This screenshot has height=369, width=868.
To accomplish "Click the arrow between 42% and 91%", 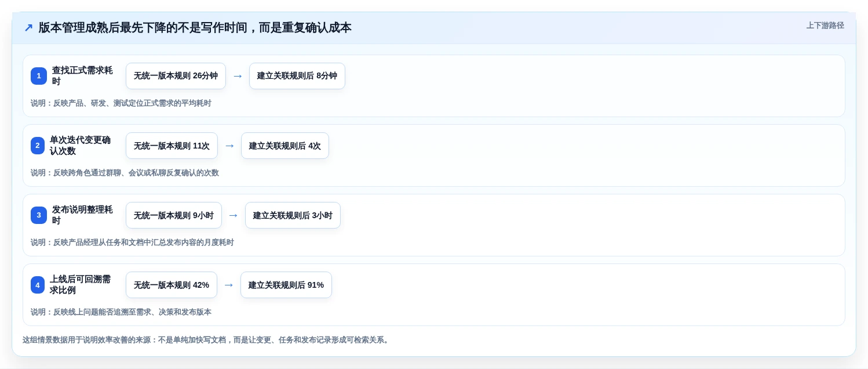I will pyautogui.click(x=229, y=285).
